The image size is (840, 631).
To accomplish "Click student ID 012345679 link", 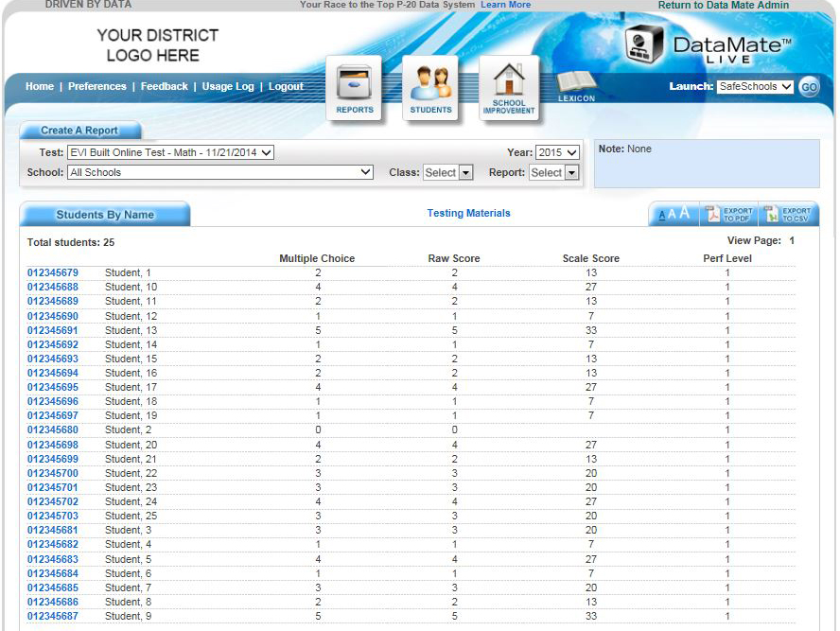I will click(x=52, y=272).
